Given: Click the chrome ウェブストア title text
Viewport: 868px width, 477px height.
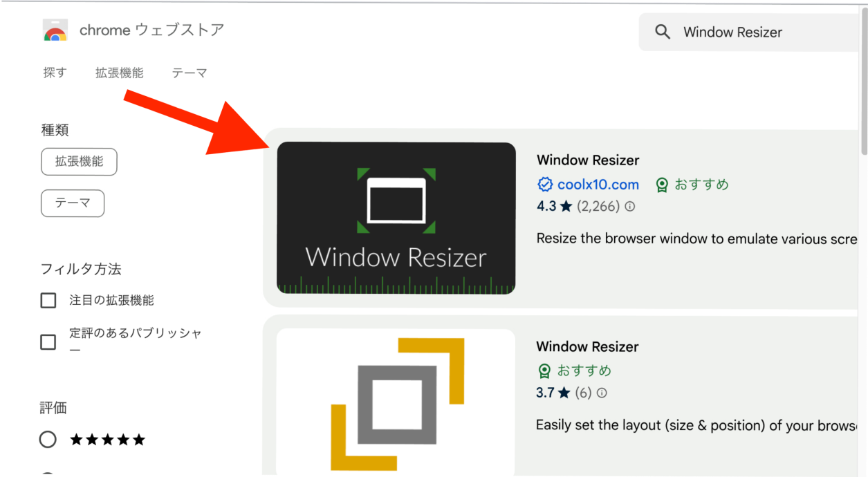Looking at the screenshot, I should pos(152,30).
